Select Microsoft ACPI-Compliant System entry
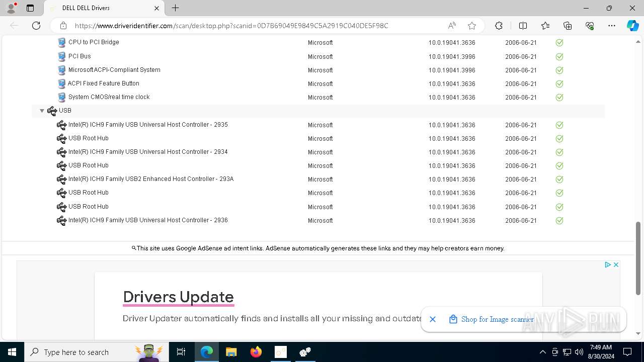644x362 pixels. 114,70
